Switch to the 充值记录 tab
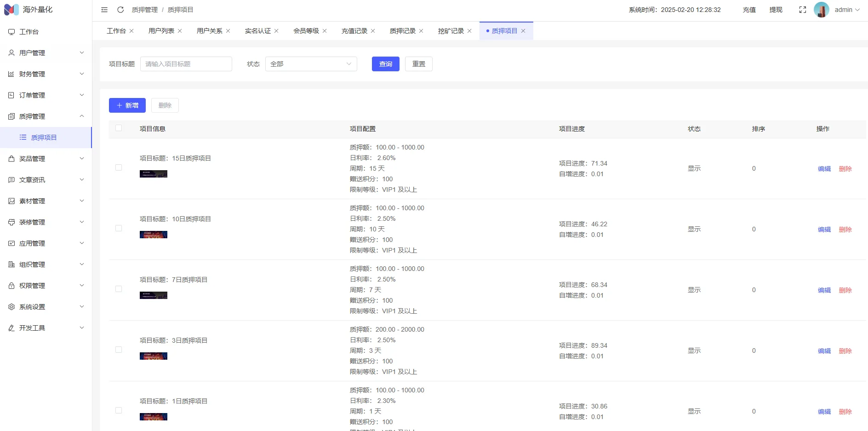The height and width of the screenshot is (431, 868). (354, 31)
